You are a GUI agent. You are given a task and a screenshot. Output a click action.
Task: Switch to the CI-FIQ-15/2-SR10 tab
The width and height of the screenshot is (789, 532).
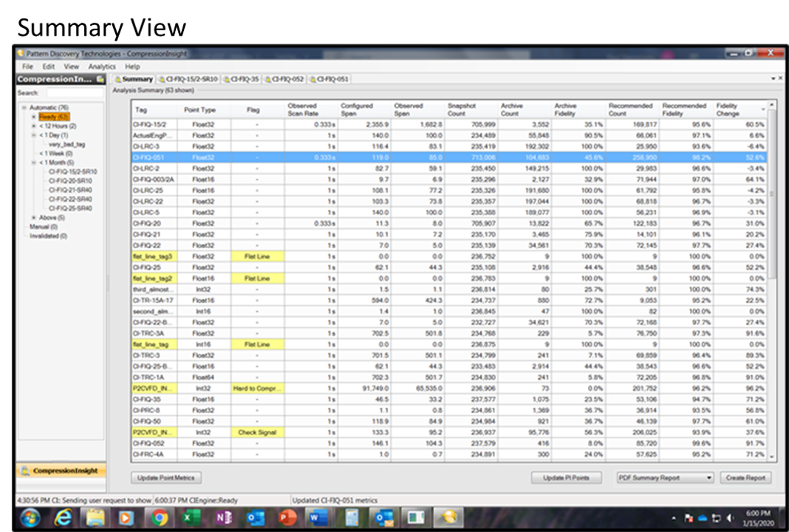click(188, 78)
